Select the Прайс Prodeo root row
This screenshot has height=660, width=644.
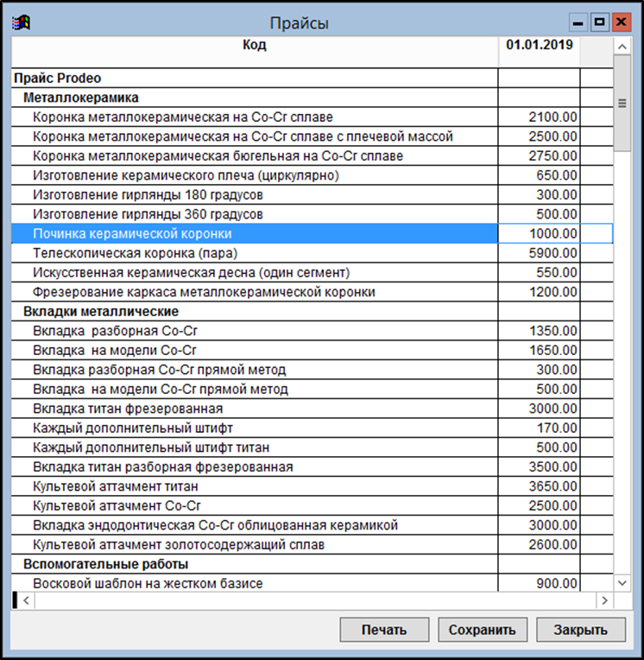coord(58,78)
